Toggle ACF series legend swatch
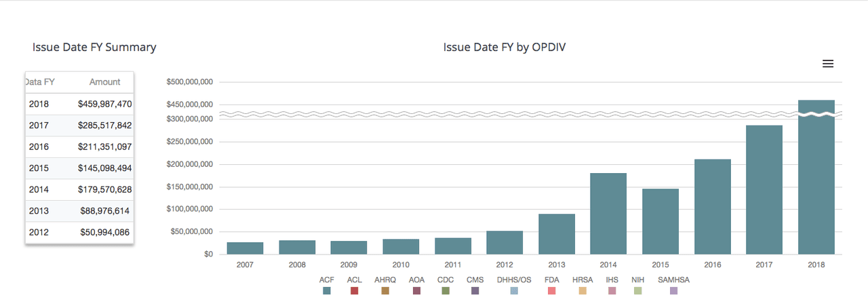The width and height of the screenshot is (868, 304). (327, 290)
